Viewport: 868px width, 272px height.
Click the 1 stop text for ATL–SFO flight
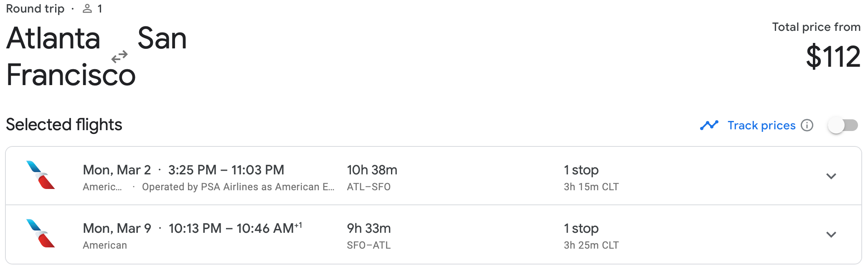pyautogui.click(x=581, y=170)
